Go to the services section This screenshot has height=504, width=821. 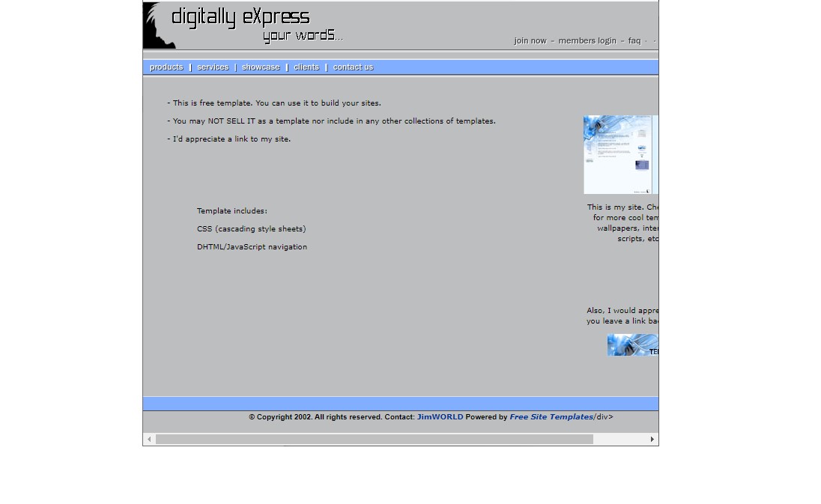point(213,67)
